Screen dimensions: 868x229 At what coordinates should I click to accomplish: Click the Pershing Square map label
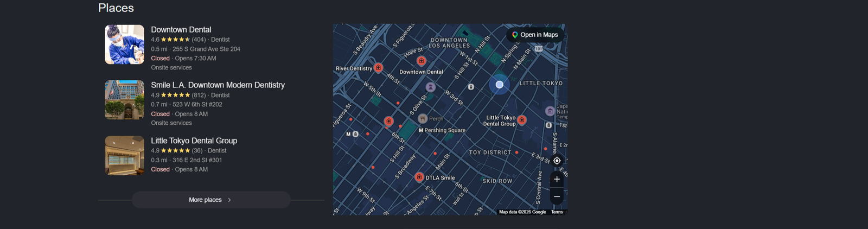click(445, 130)
